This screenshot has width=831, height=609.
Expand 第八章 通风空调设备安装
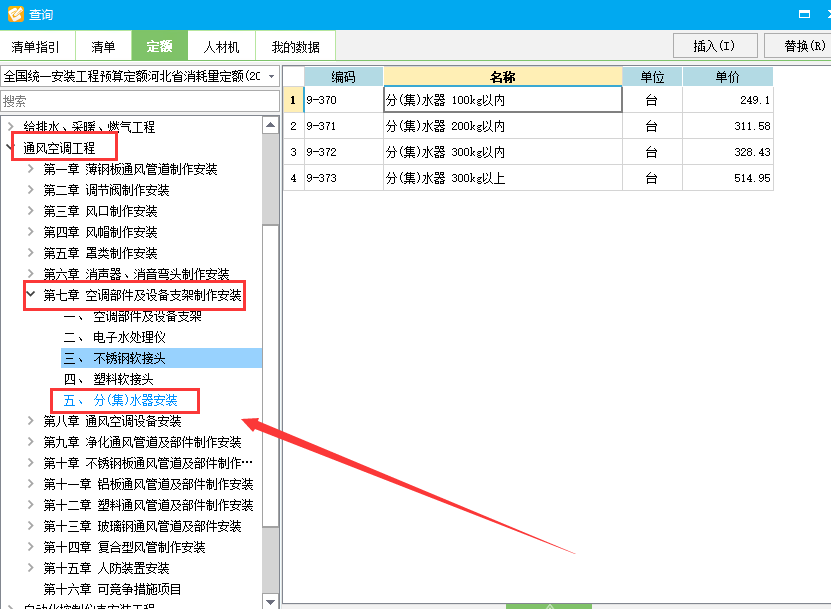pyautogui.click(x=31, y=420)
